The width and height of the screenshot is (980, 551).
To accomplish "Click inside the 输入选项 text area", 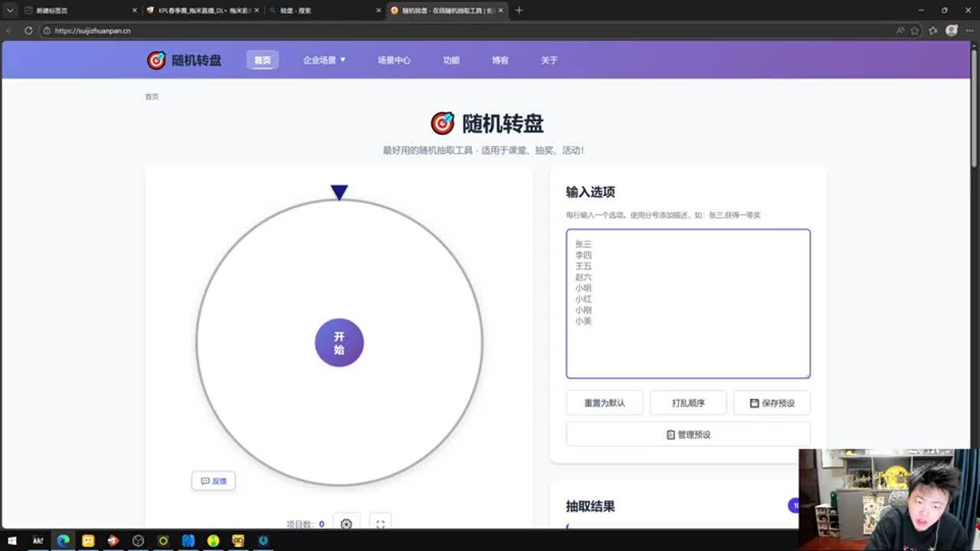I will [x=688, y=304].
